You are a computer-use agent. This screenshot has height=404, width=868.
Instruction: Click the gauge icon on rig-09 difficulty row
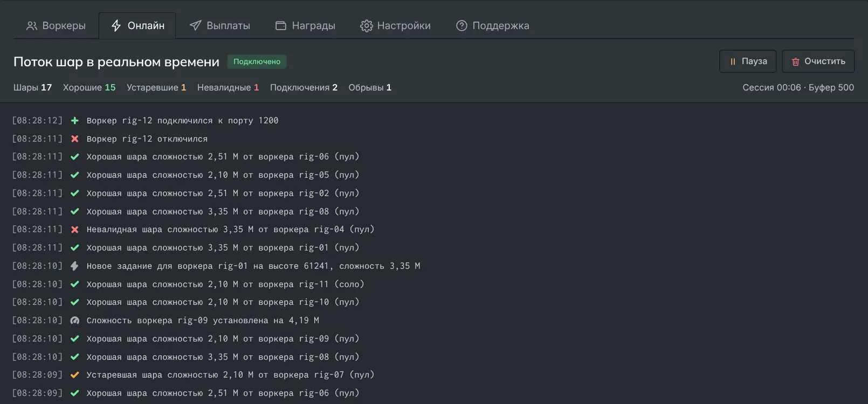75,321
